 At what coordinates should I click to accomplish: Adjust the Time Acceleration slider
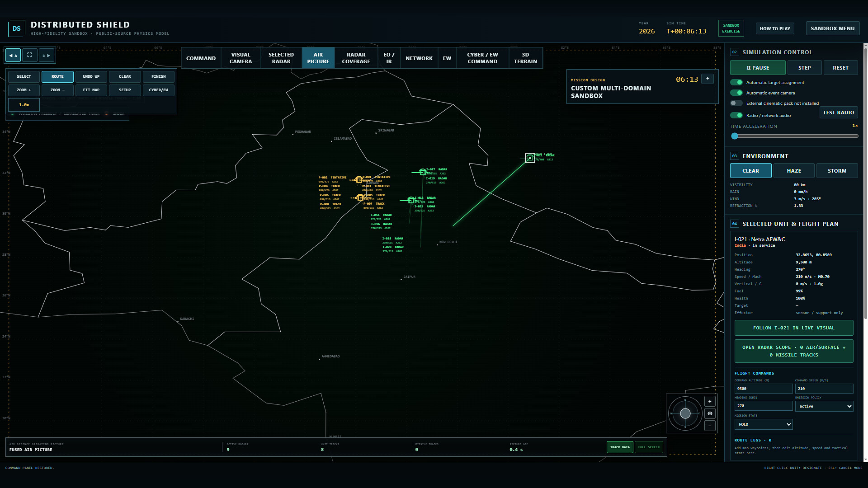tap(794, 136)
